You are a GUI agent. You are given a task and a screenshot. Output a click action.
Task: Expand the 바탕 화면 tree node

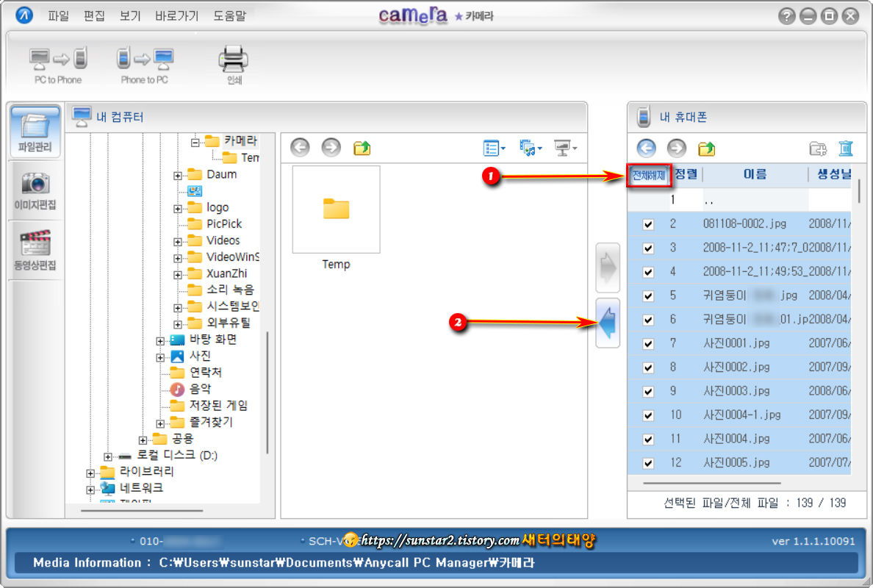tap(160, 341)
